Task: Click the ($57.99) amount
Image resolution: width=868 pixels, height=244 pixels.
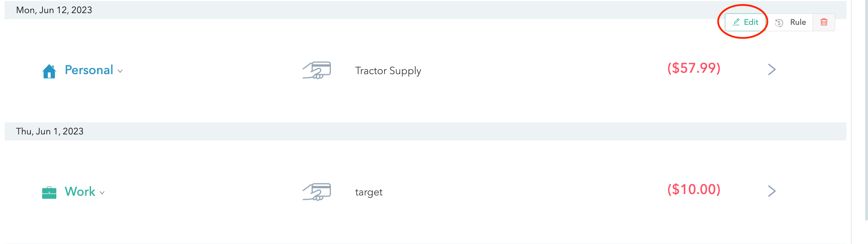Action: [694, 68]
